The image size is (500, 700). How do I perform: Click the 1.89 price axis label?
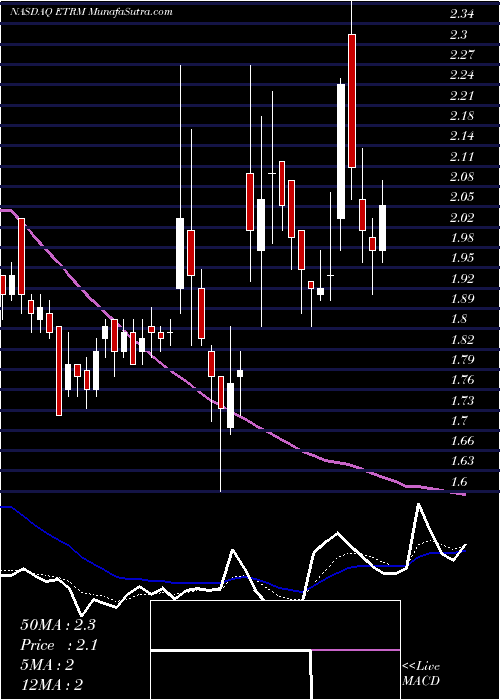pos(462,299)
